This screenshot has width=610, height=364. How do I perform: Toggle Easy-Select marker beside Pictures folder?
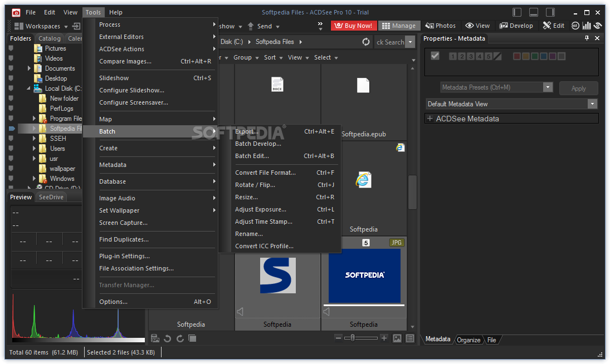coord(11,48)
